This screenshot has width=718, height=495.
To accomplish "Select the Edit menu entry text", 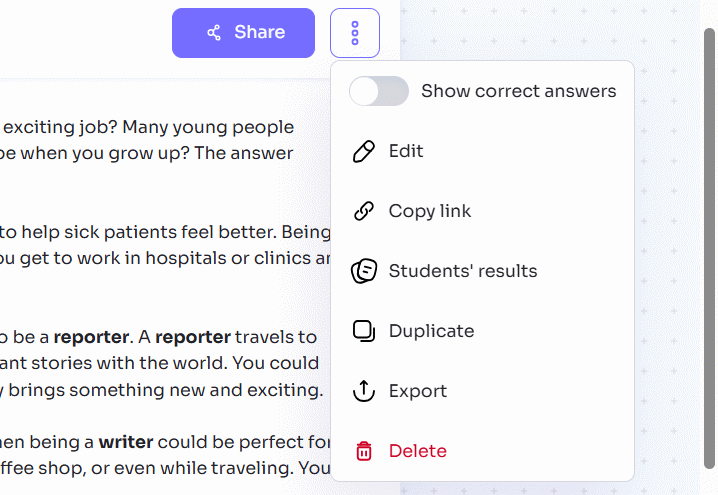I will [406, 151].
